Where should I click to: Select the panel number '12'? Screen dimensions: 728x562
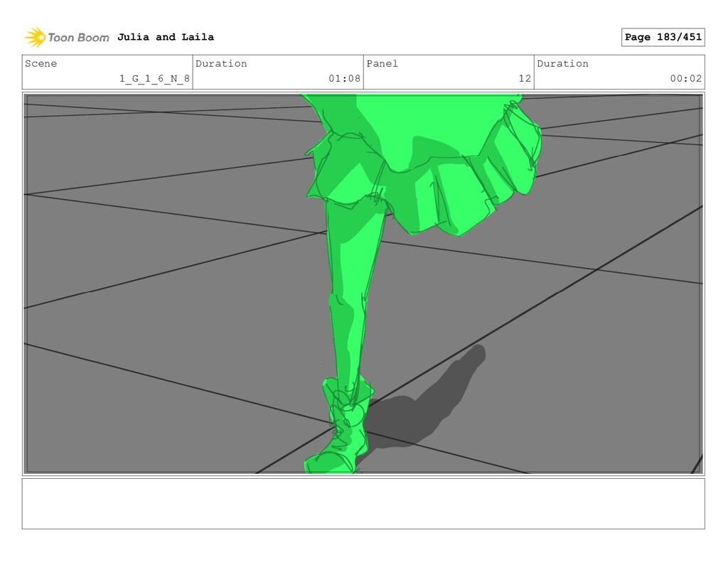pyautogui.click(x=525, y=78)
